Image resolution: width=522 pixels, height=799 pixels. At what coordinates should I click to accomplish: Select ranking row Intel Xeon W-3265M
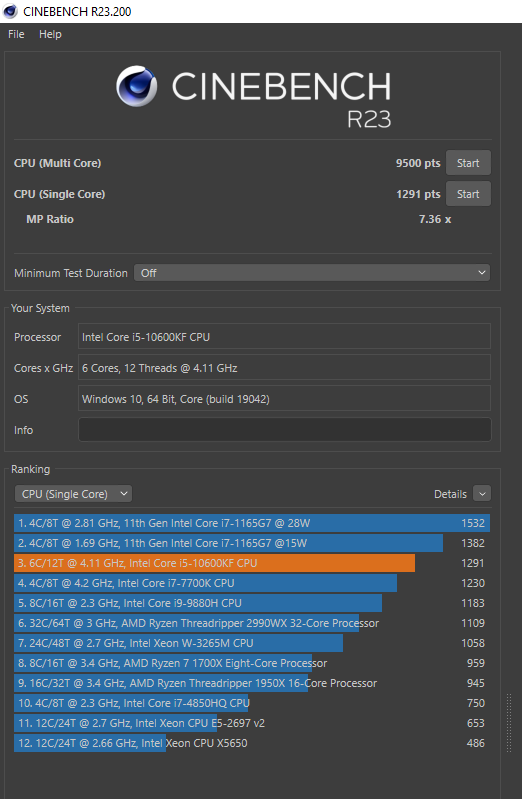[252, 643]
